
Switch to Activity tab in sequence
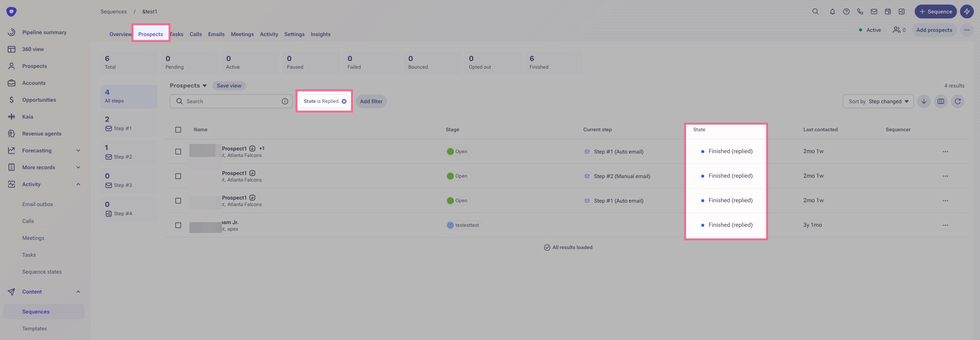click(x=269, y=34)
